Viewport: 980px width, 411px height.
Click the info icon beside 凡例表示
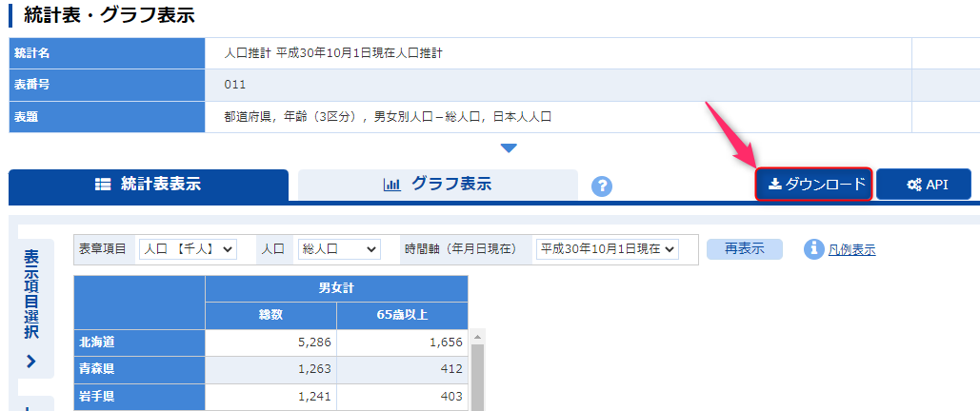point(813,249)
